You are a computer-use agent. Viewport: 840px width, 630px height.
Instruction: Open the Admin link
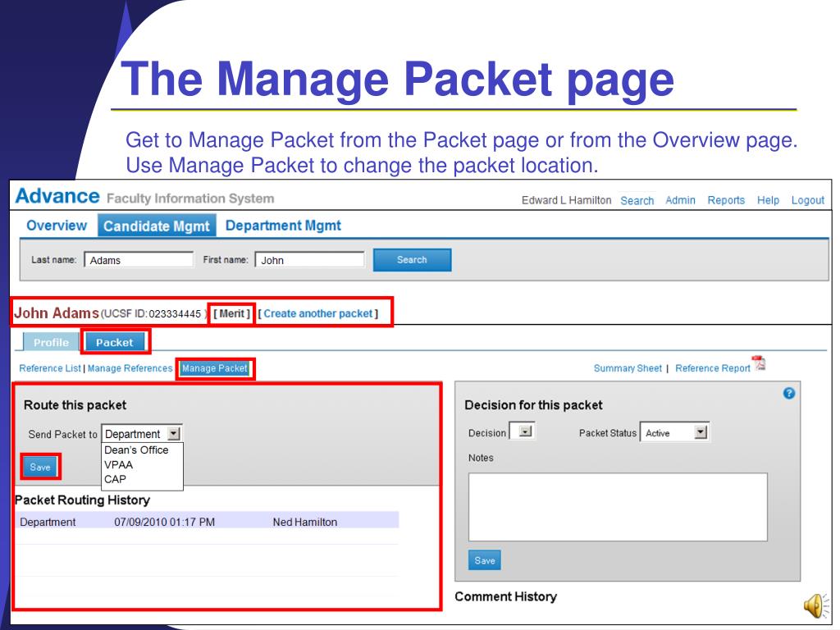point(680,200)
